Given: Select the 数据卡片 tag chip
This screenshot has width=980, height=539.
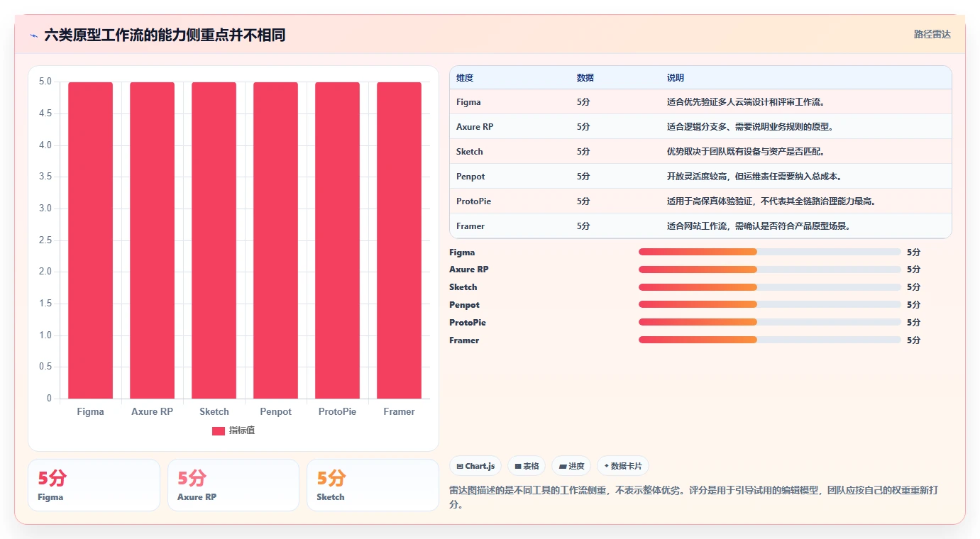Looking at the screenshot, I should click(623, 466).
